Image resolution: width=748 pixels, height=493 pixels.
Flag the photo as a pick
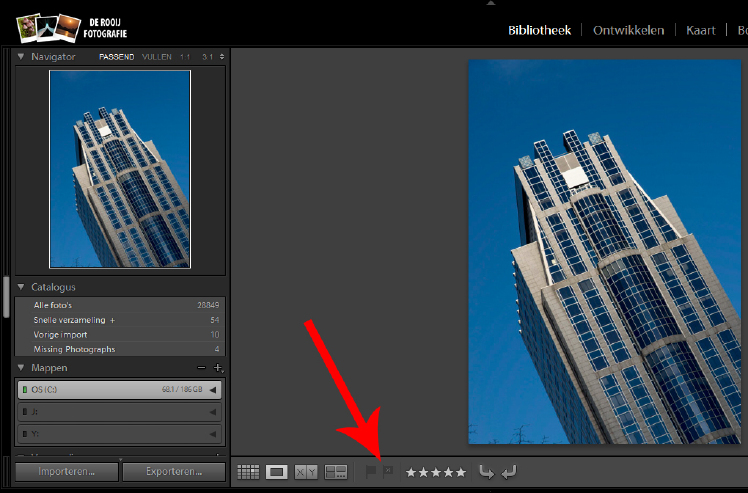(x=371, y=472)
